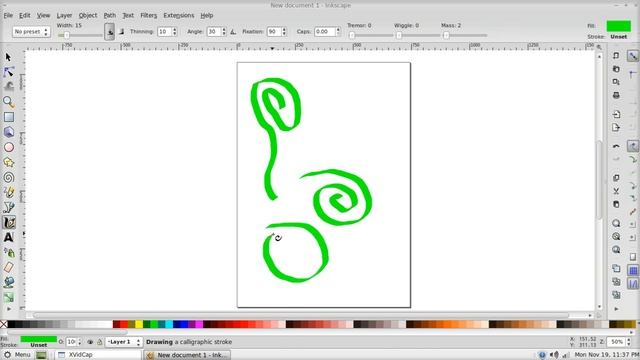This screenshot has width=640, height=360.
Task: Click the Paste icon
Action: [x=616, y=204]
